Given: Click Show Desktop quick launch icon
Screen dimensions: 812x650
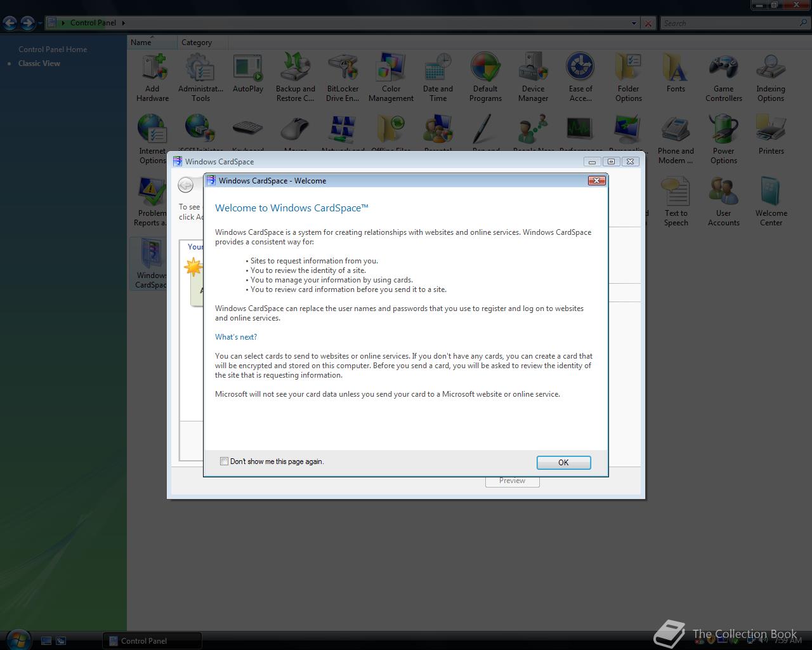Looking at the screenshot, I should [x=46, y=640].
